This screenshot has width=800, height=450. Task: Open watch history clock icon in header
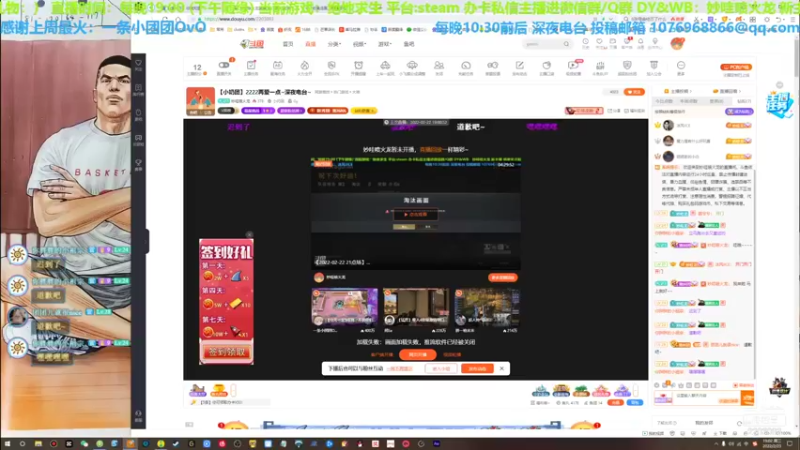pyautogui.click(x=585, y=43)
